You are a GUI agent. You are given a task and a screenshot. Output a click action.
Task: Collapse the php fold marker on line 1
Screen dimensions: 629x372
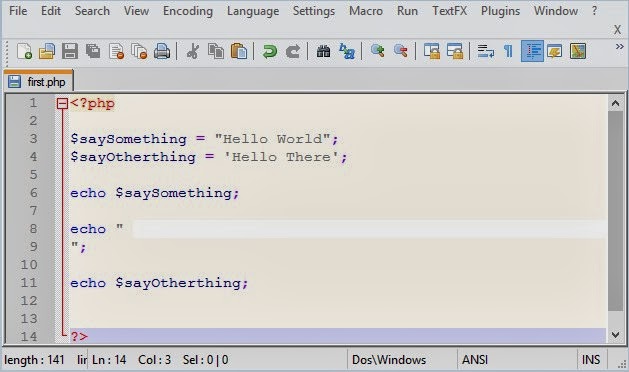62,104
